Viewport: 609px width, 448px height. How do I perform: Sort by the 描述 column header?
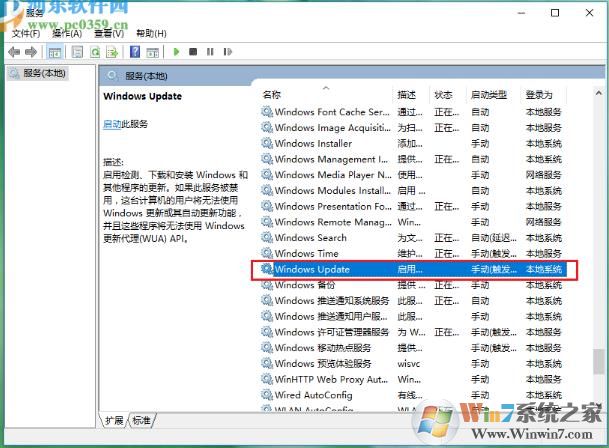[x=406, y=95]
